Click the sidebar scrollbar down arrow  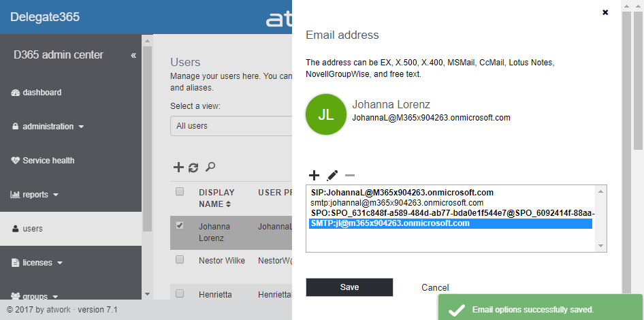click(147, 294)
